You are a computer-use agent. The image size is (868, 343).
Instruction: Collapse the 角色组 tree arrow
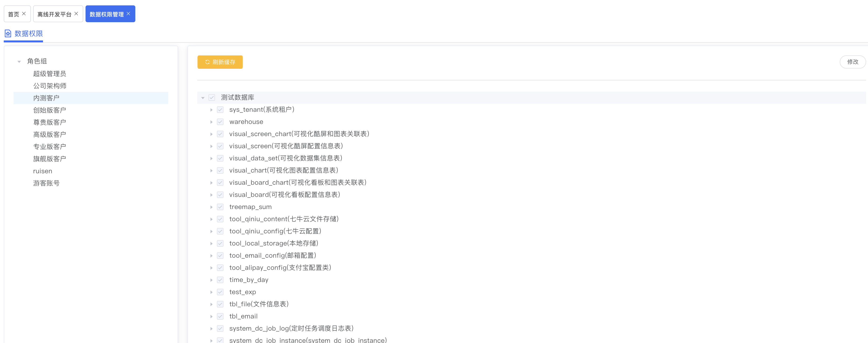coord(19,61)
